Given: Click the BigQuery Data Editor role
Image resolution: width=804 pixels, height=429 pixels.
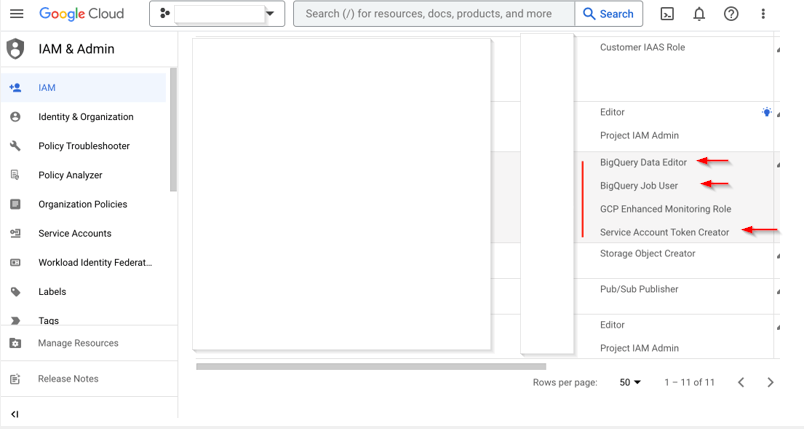Looking at the screenshot, I should [643, 162].
